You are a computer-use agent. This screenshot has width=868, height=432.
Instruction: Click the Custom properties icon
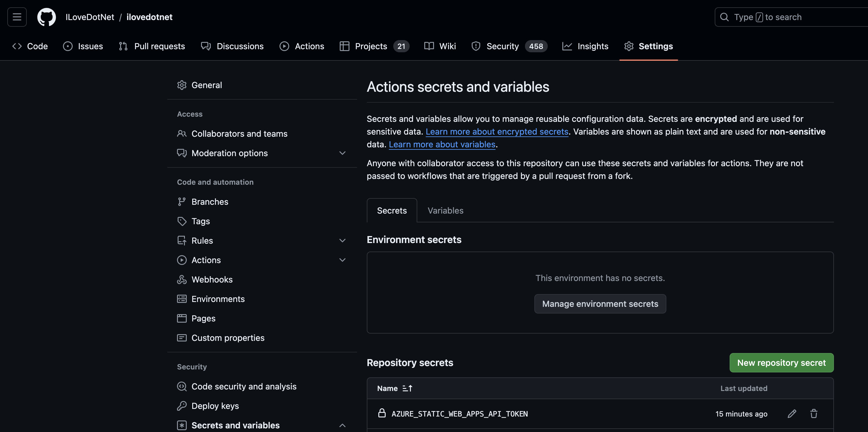[x=182, y=338]
